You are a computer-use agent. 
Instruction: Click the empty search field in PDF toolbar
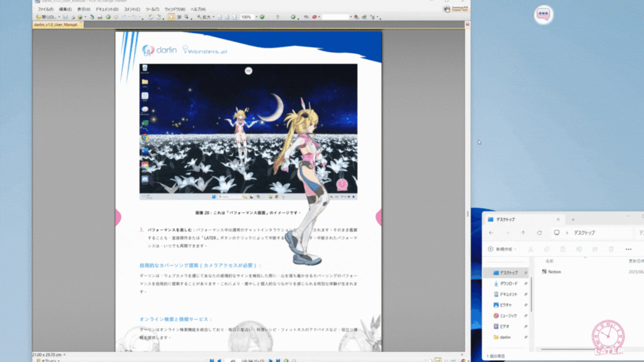[x=336, y=17]
